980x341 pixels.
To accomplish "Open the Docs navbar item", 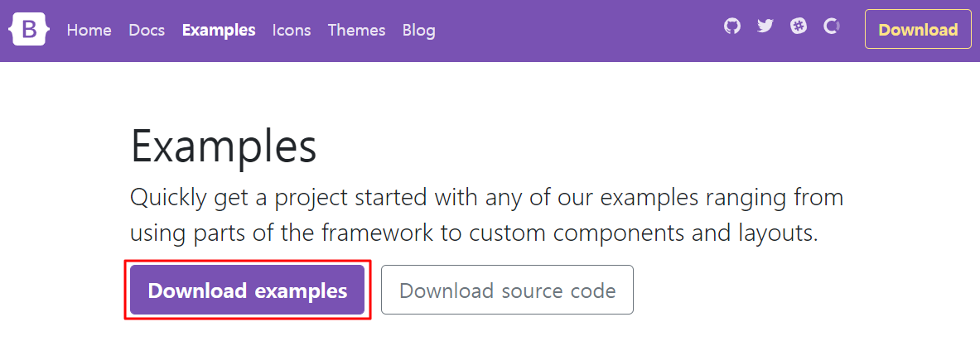I will pyautogui.click(x=147, y=31).
